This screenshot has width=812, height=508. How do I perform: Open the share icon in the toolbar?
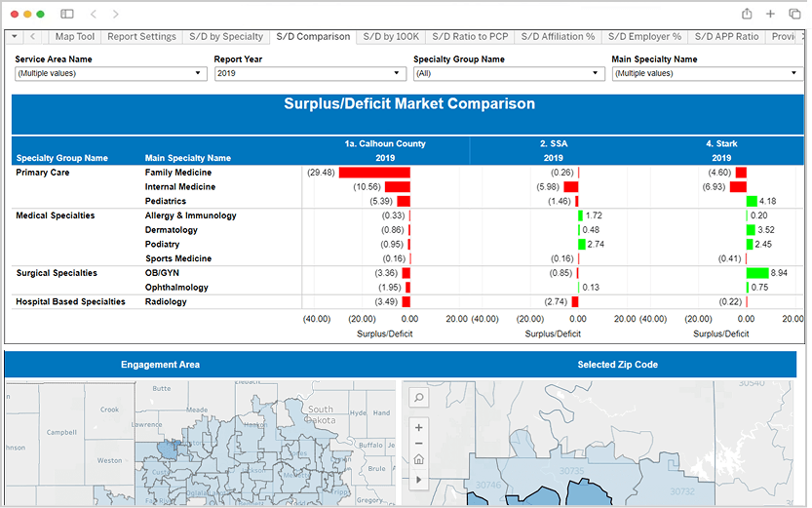[x=747, y=14]
